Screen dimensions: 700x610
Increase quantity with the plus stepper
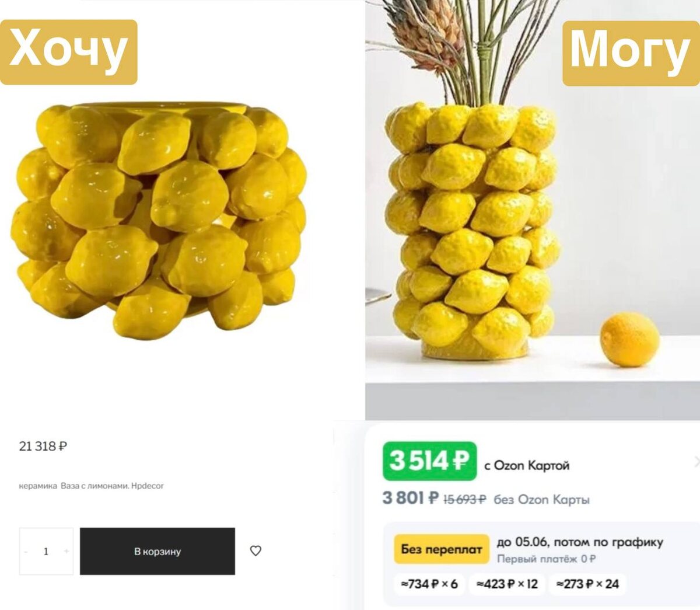pyautogui.click(x=66, y=552)
